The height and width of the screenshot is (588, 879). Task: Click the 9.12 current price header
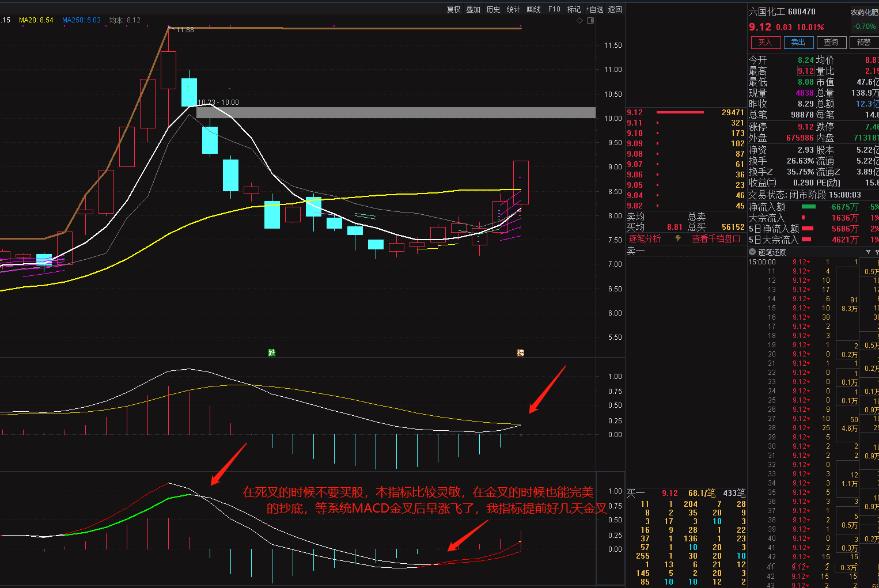(760, 27)
